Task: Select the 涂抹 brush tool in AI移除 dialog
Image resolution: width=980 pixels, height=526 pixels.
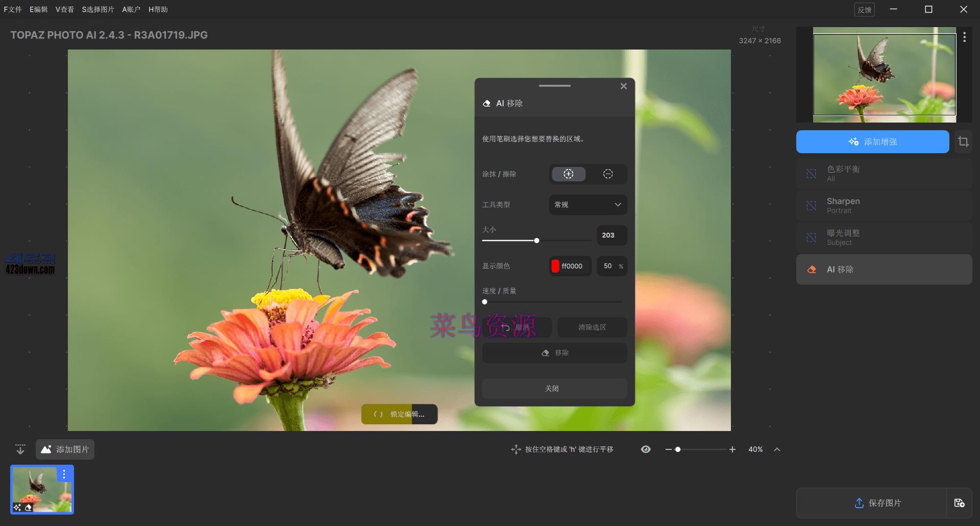Action: coord(568,174)
